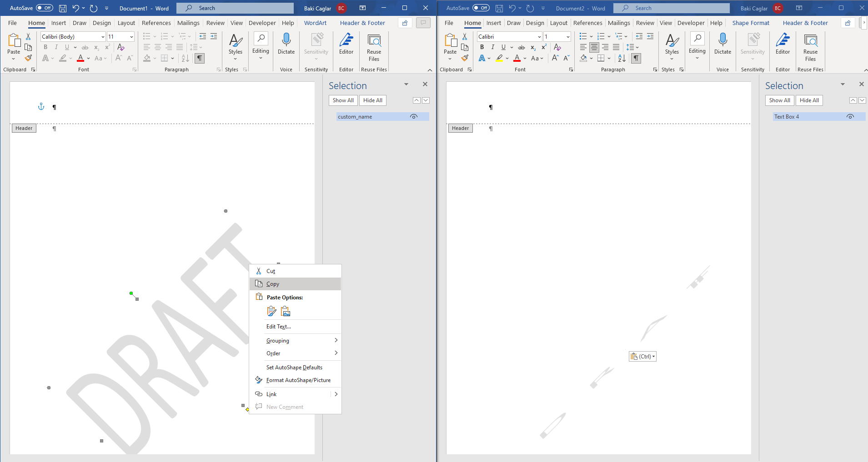The height and width of the screenshot is (462, 868).
Task: Choose Edit Text from context menu
Action: (x=296, y=327)
